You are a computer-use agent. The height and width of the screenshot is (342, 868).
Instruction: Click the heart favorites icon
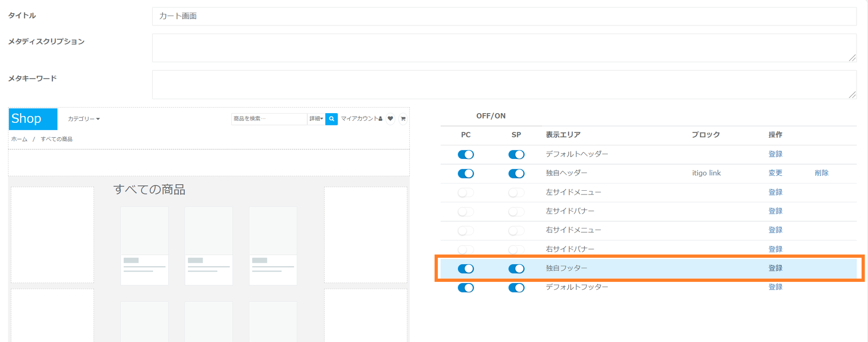click(x=390, y=119)
